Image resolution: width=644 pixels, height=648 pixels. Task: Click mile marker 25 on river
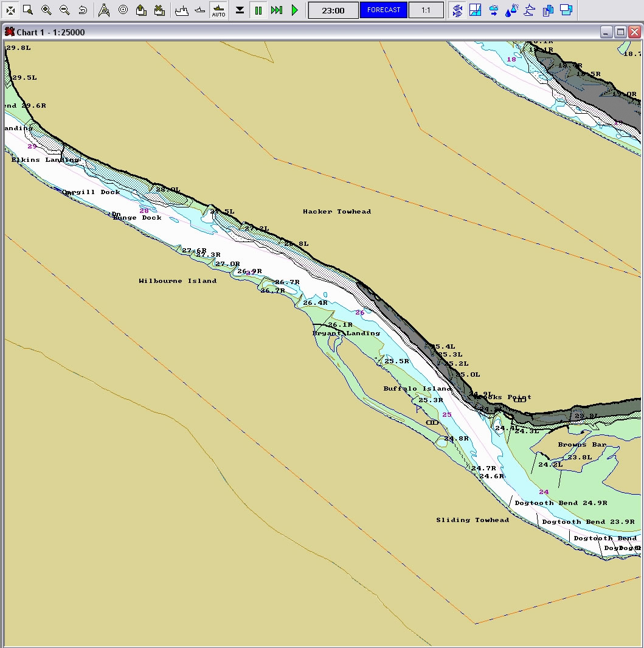(x=447, y=415)
